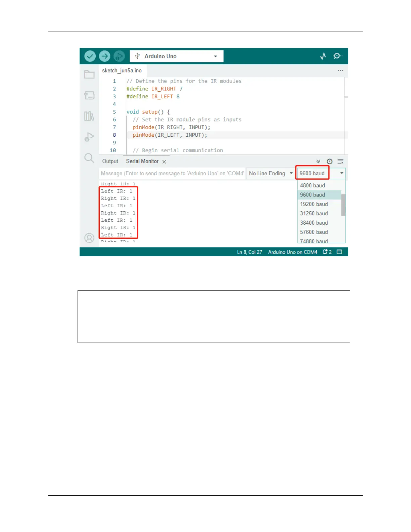The image size is (411, 532).
Task: Clear output icon in Serial Monitor
Action: click(340, 162)
